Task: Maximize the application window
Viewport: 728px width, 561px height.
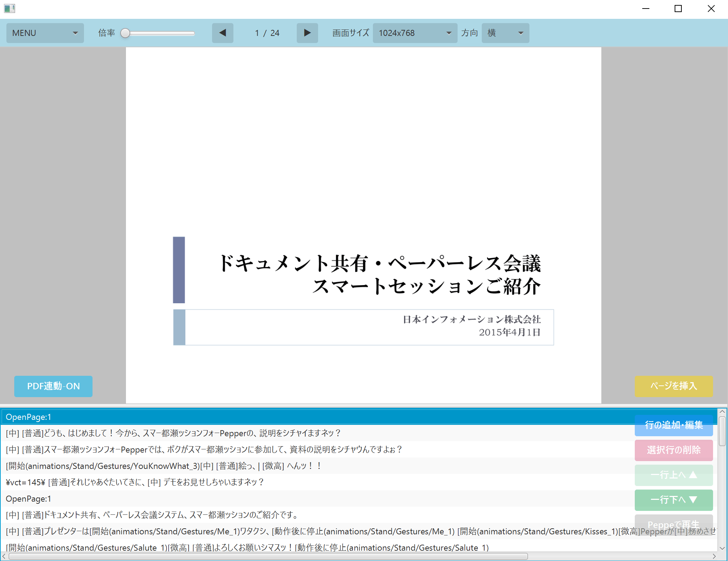Action: pos(678,9)
